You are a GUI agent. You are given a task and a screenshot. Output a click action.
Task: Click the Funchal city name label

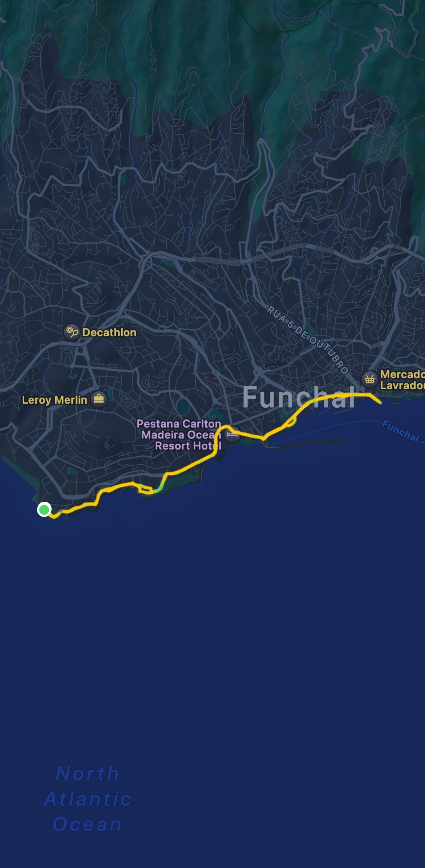tap(299, 397)
